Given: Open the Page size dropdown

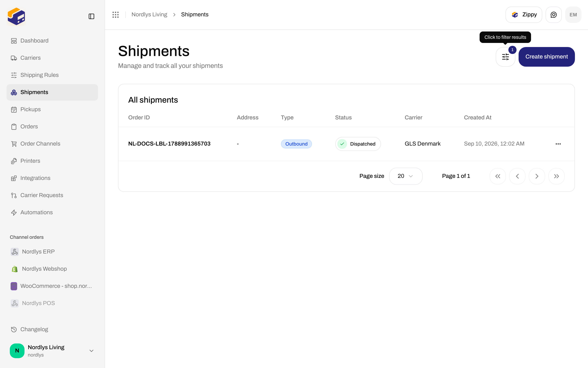Looking at the screenshot, I should click(x=405, y=176).
